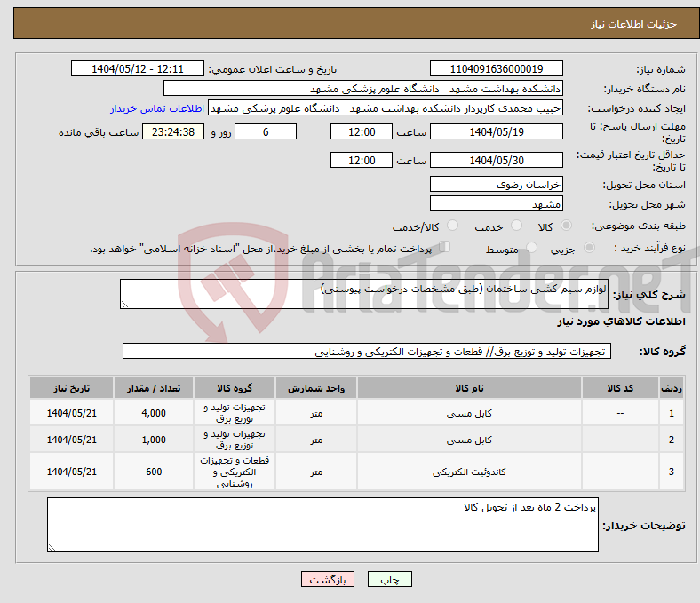Click the resize handle of شرح کلی نیاز box
Viewport: 700px width, 603px height.
[124, 305]
